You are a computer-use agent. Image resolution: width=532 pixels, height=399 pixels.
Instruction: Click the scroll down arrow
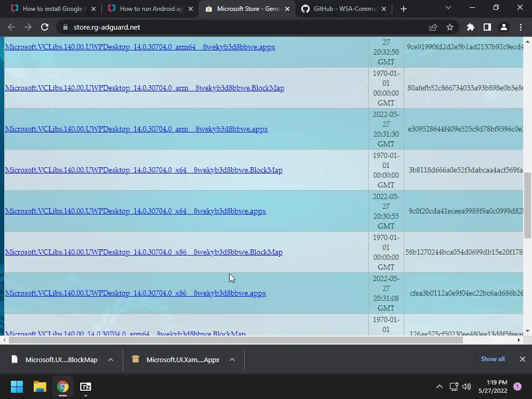tap(527, 331)
